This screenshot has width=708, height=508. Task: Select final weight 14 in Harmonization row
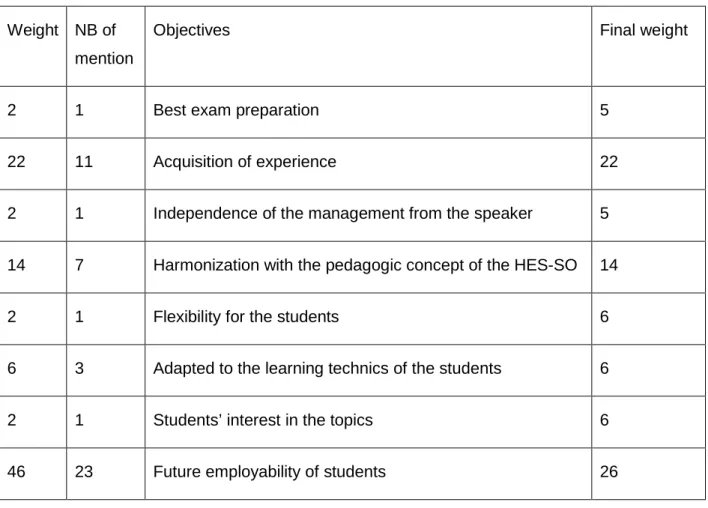click(x=609, y=265)
